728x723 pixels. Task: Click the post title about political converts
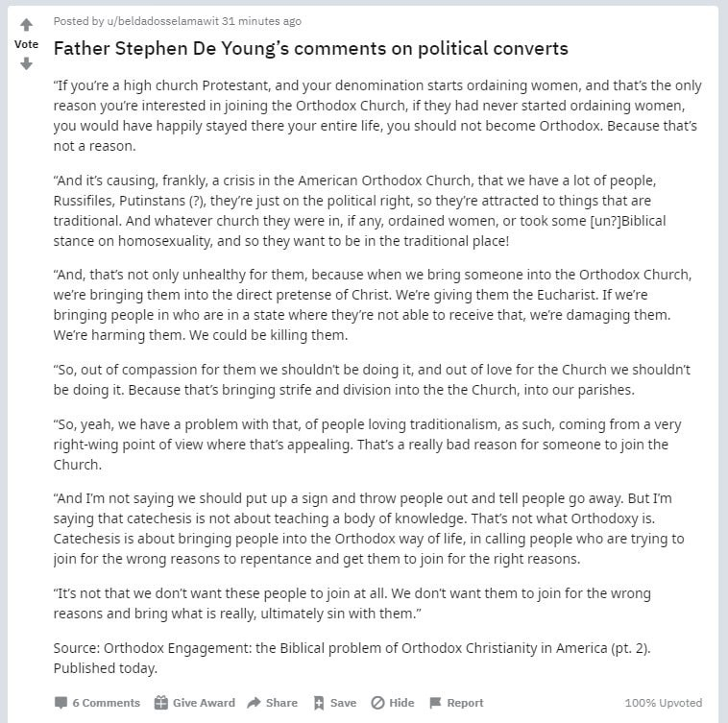310,48
